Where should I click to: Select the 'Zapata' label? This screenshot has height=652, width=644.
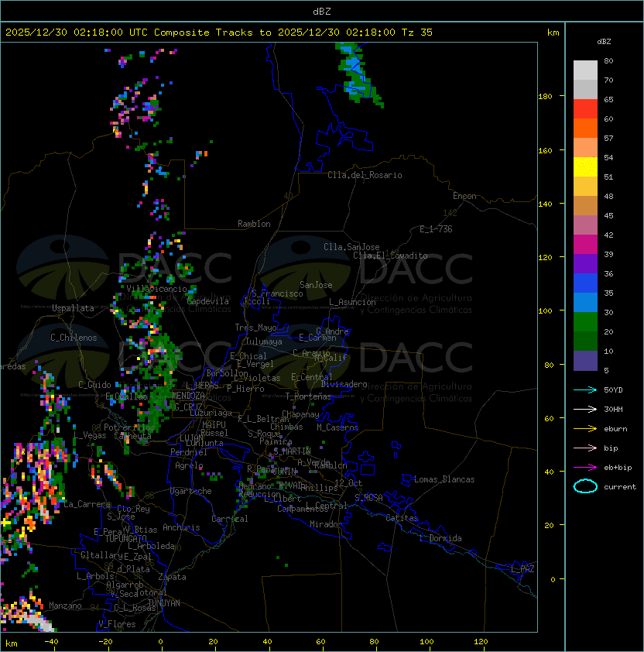coord(172,577)
